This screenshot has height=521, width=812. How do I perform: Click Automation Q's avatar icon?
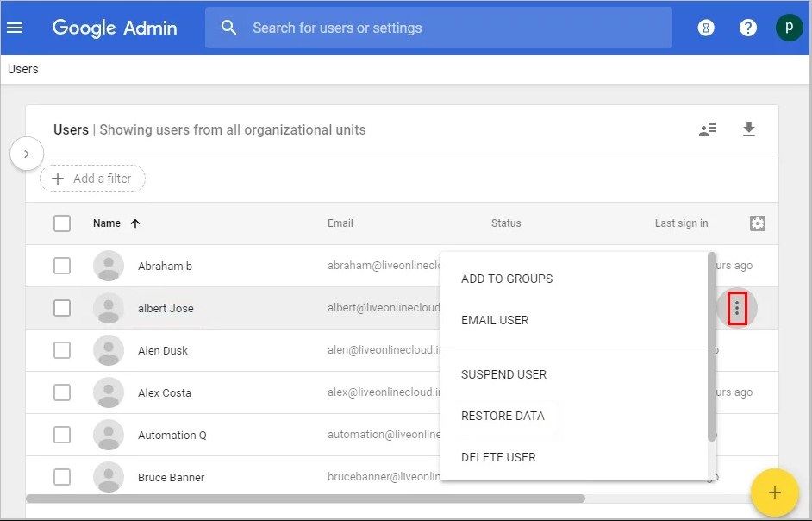(109, 435)
